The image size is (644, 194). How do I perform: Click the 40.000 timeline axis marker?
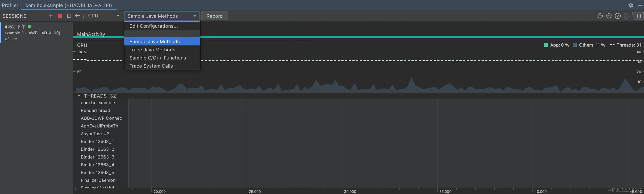coord(540,191)
